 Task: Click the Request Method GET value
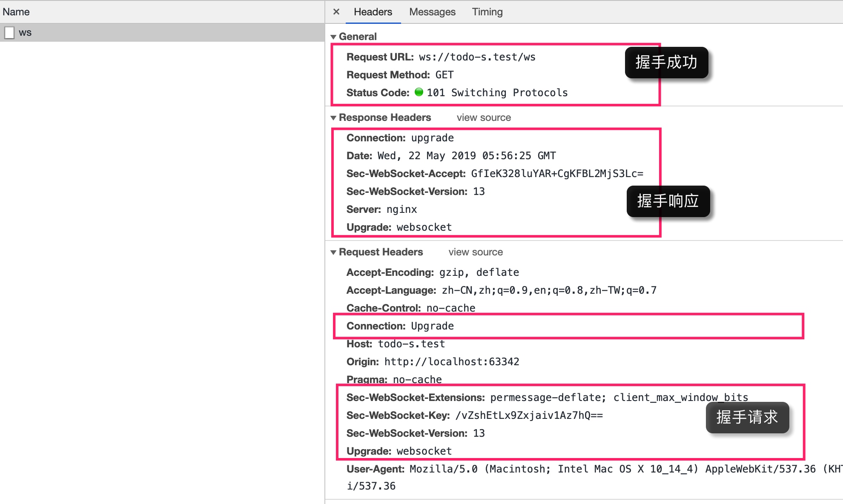tap(444, 75)
